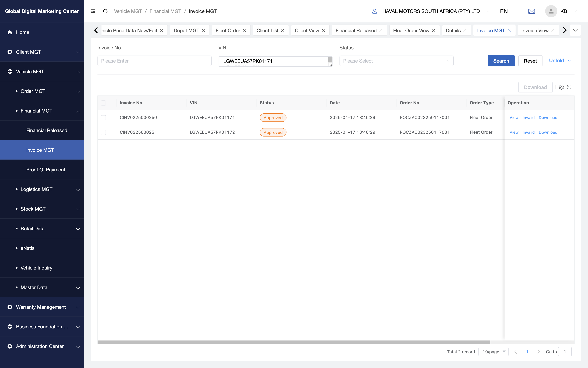The width and height of the screenshot is (588, 368).
Task: Close the Fleet Order View tab
Action: [434, 30]
